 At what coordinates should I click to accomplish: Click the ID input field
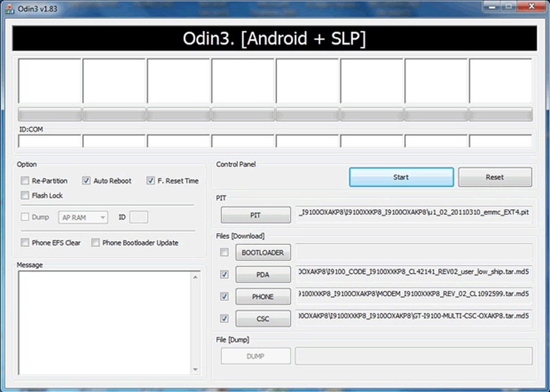click(138, 217)
